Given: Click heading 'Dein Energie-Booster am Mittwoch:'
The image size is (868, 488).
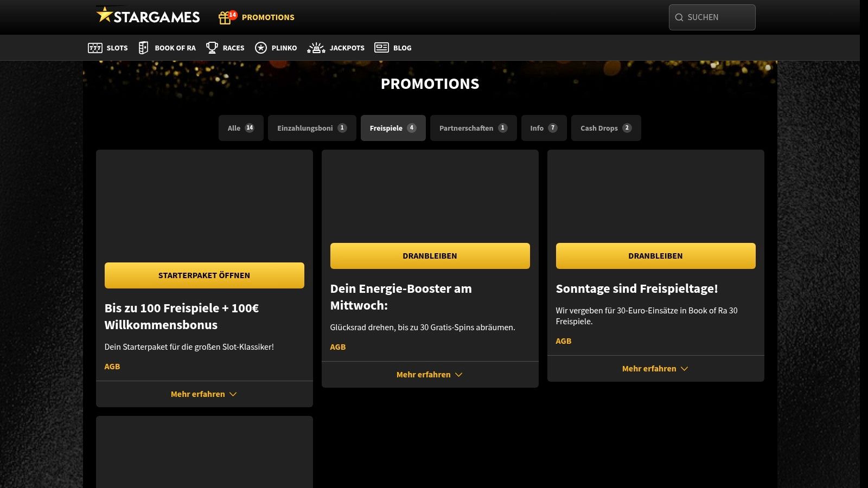Looking at the screenshot, I should [401, 297].
